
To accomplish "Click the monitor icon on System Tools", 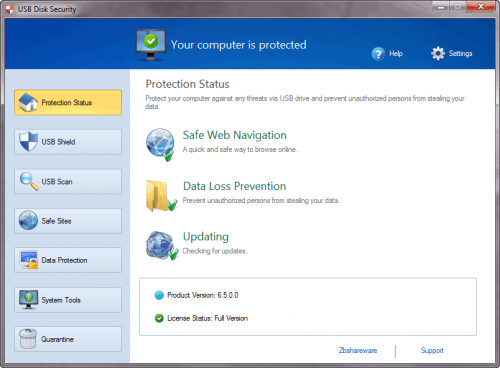I will tap(28, 299).
